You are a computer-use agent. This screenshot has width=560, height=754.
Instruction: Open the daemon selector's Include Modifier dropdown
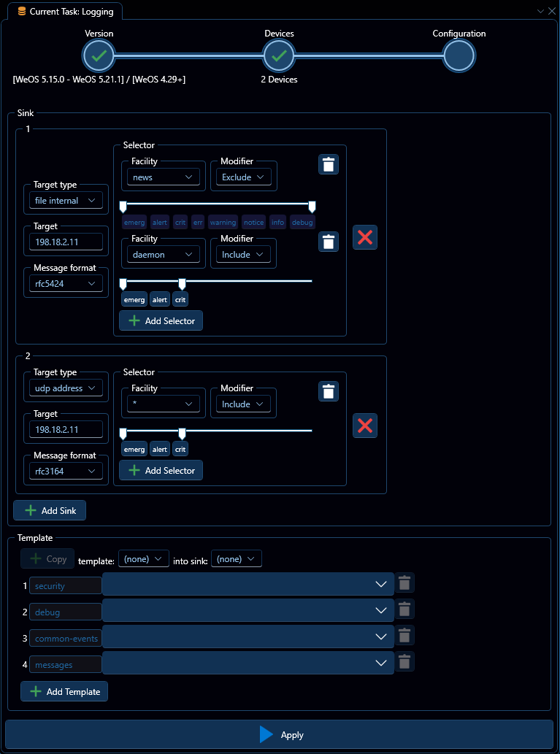[243, 255]
